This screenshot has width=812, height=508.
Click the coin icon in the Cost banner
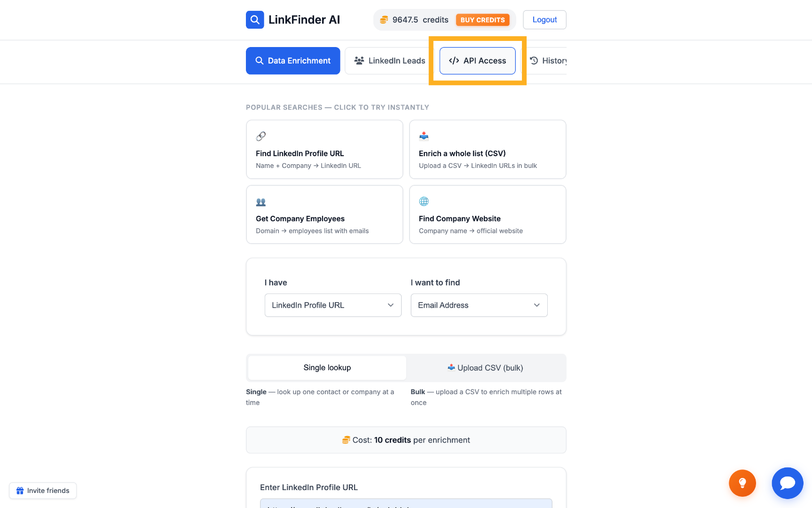click(346, 440)
